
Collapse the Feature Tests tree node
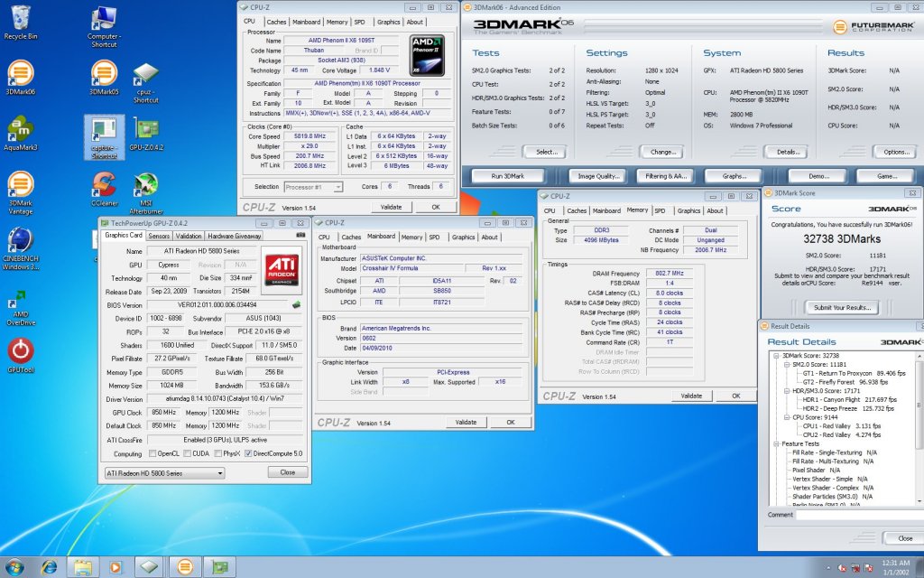[777, 443]
